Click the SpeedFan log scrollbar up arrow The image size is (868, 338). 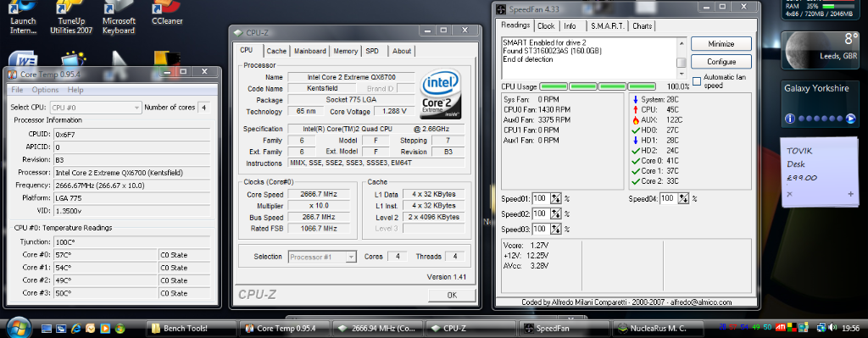click(x=682, y=42)
